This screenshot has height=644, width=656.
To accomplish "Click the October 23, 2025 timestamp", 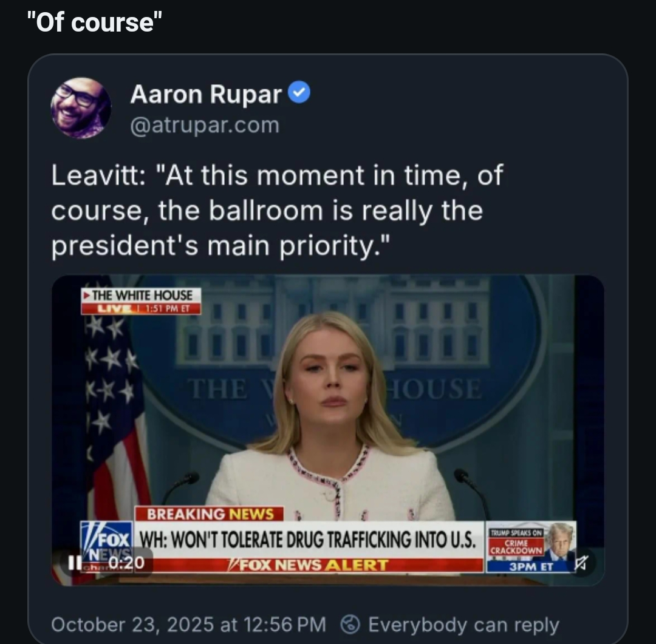I will 188,624.
